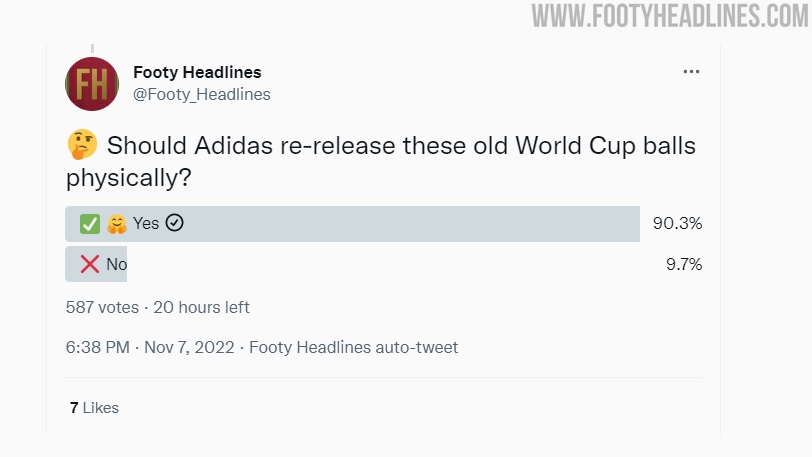Open the Footy Headlines display name

coord(197,72)
